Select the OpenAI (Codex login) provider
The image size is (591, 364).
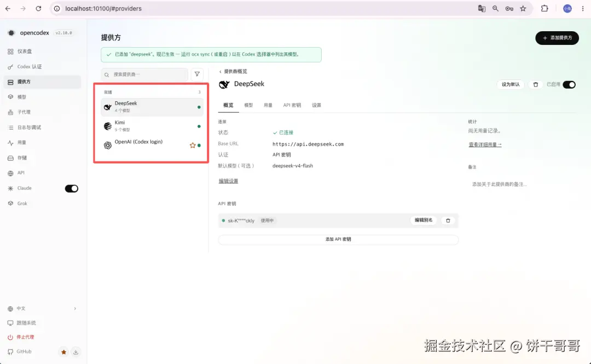152,145
